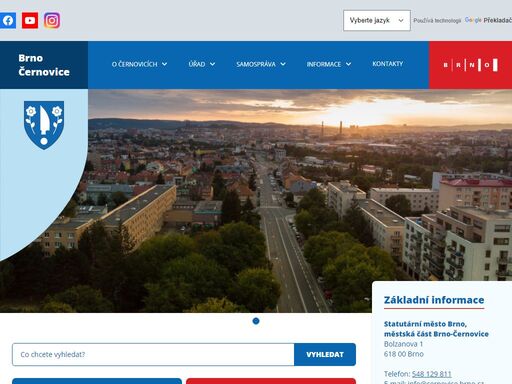The height and width of the screenshot is (384, 512).
Task: Click the Google Překladač link
Action: point(488,20)
